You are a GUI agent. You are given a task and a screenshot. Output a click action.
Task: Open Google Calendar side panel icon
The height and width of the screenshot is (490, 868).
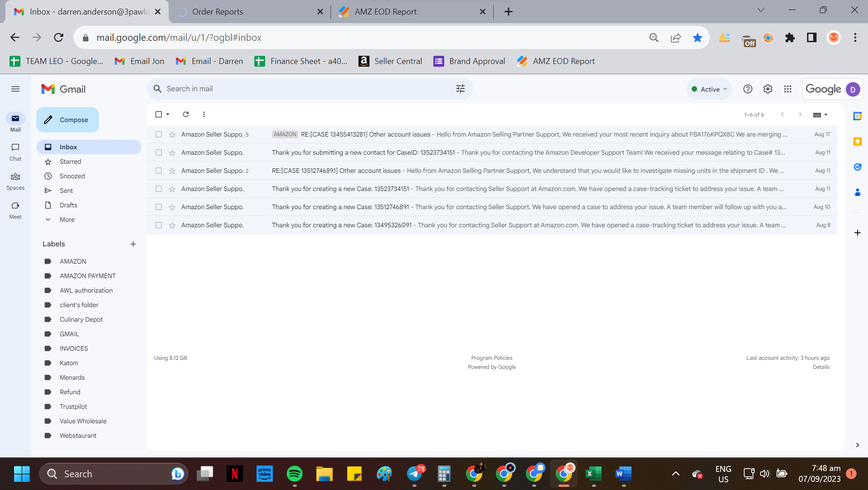coord(857,116)
